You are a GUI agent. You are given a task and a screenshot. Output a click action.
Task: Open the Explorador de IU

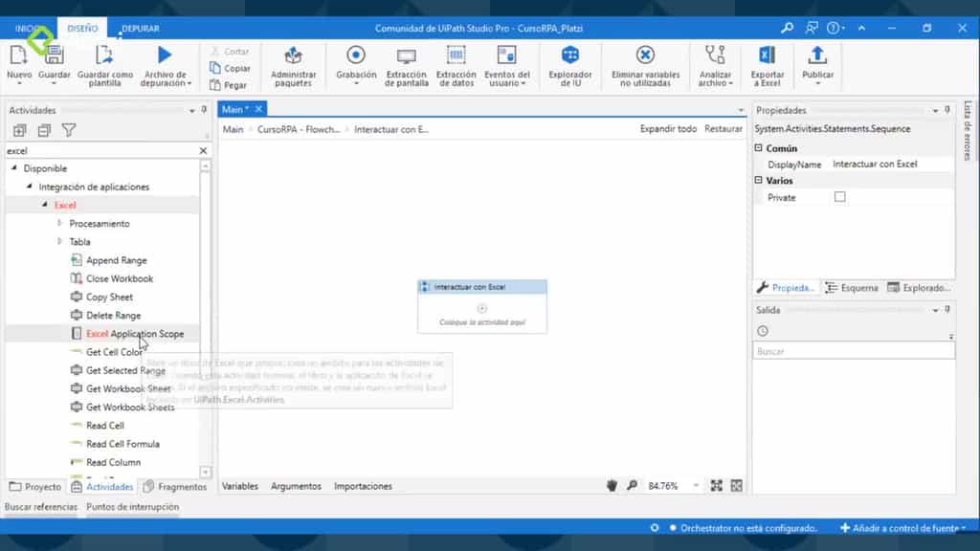570,66
